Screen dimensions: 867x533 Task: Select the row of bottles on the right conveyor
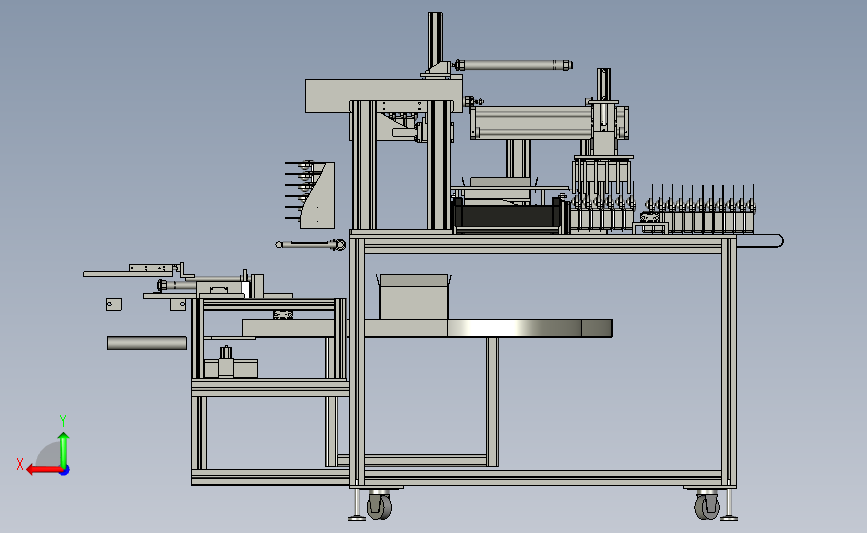pos(701,210)
